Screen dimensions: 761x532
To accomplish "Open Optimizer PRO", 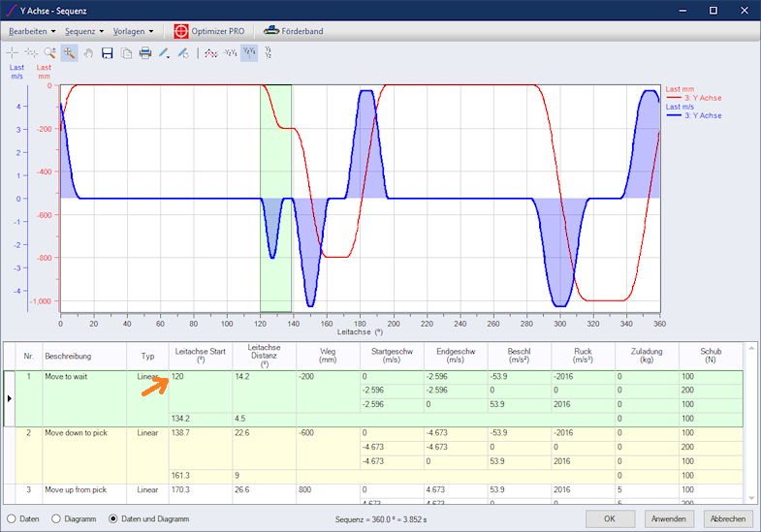I will (209, 31).
